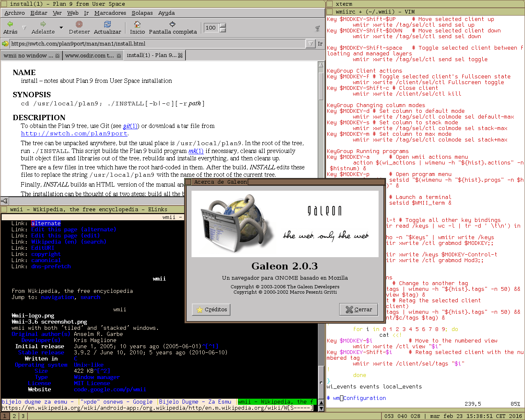The image size is (525, 420).
Task: Switch to wmii tag 3 in bottom bar
Action: (23, 416)
